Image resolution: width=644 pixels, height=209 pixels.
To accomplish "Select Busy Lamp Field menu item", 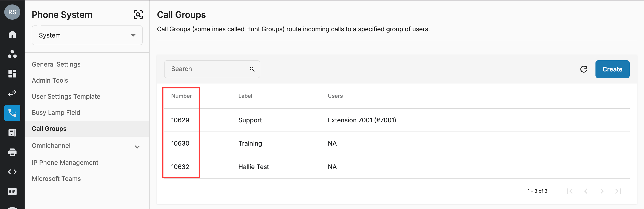I will coord(56,113).
